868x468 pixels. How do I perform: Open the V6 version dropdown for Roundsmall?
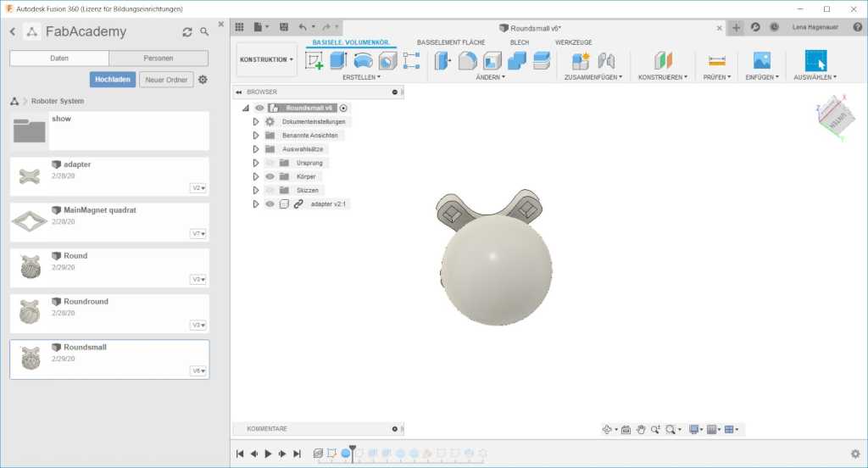(198, 370)
